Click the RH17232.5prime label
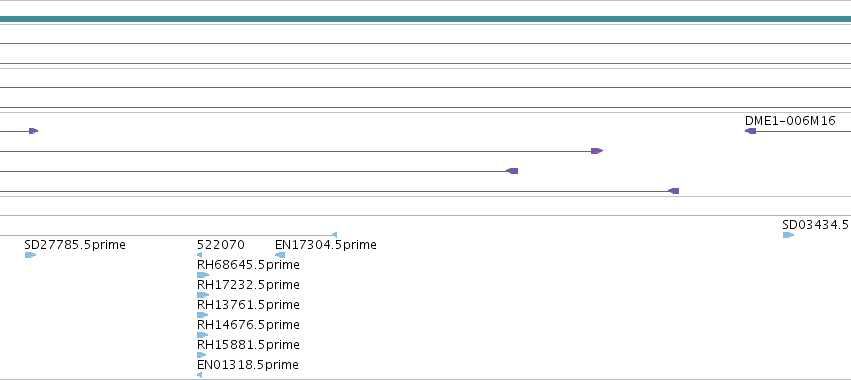Screen dimensions: 851x380 pos(248,285)
